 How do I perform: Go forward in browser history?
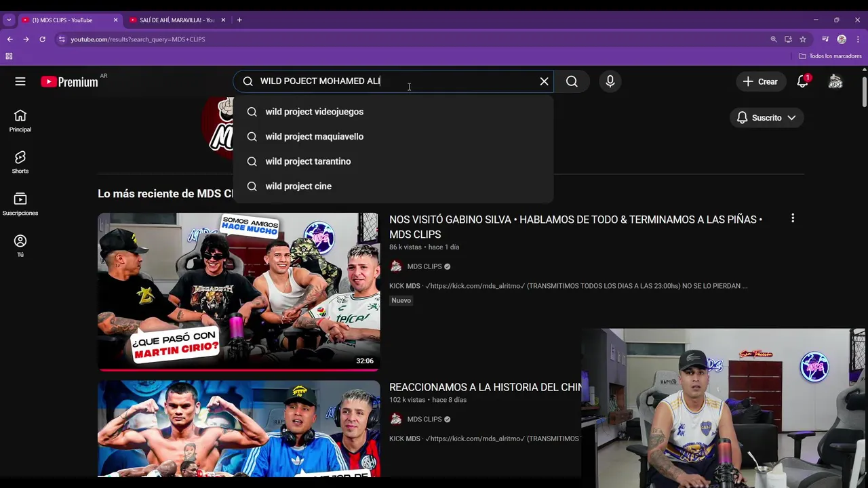pyautogui.click(x=26, y=39)
